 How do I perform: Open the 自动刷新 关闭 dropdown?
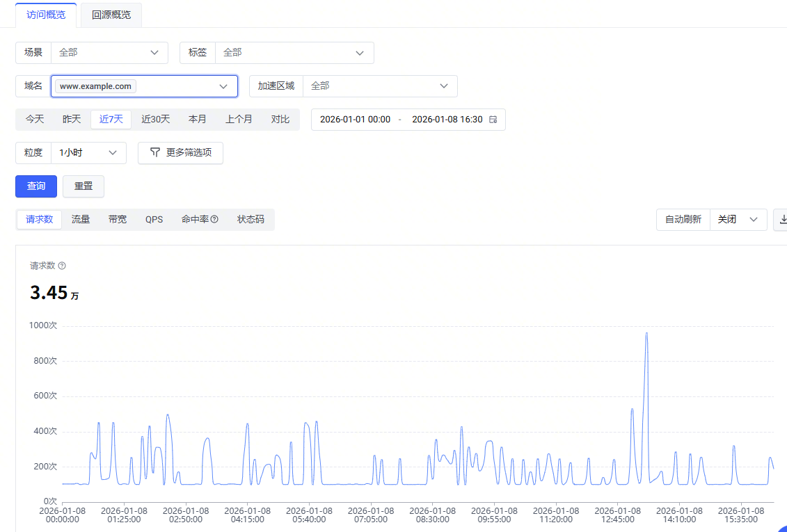tap(738, 220)
